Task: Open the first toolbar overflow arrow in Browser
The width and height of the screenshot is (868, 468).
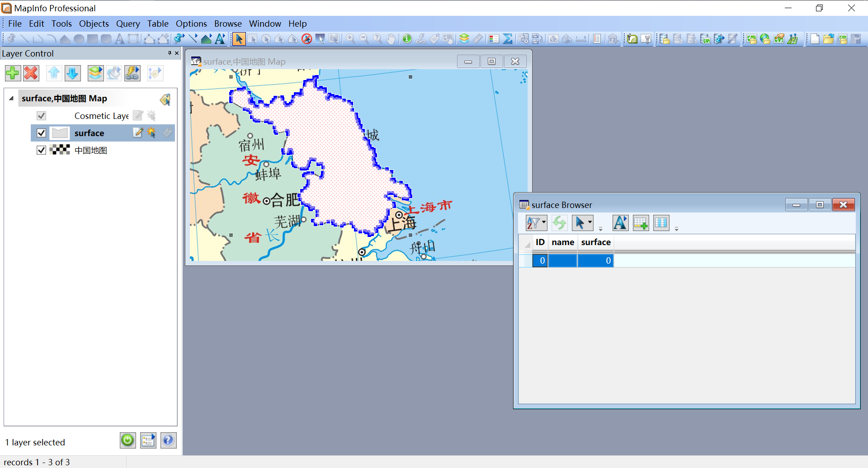Action: [x=601, y=229]
